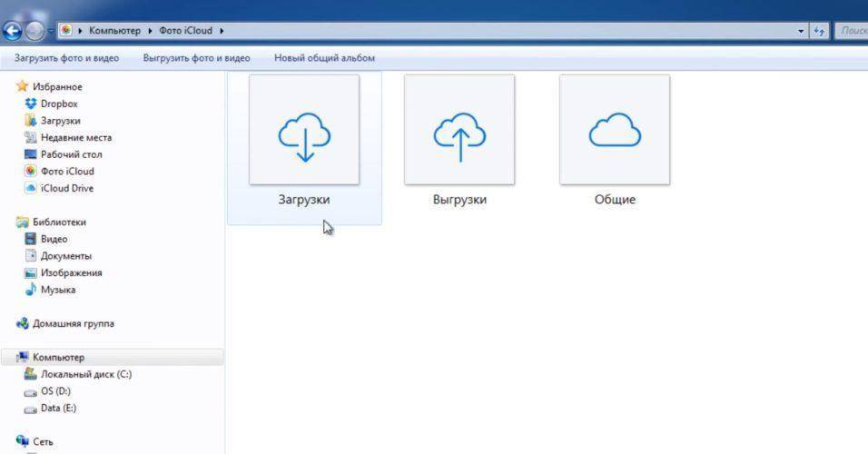Click Выгрузить фото и видео toolbar command
This screenshot has width=868, height=454.
click(196, 58)
